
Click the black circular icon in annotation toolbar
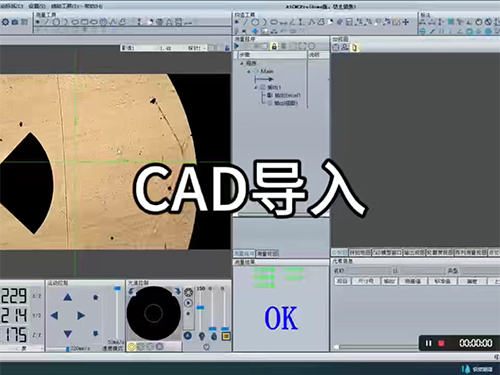(479, 22)
